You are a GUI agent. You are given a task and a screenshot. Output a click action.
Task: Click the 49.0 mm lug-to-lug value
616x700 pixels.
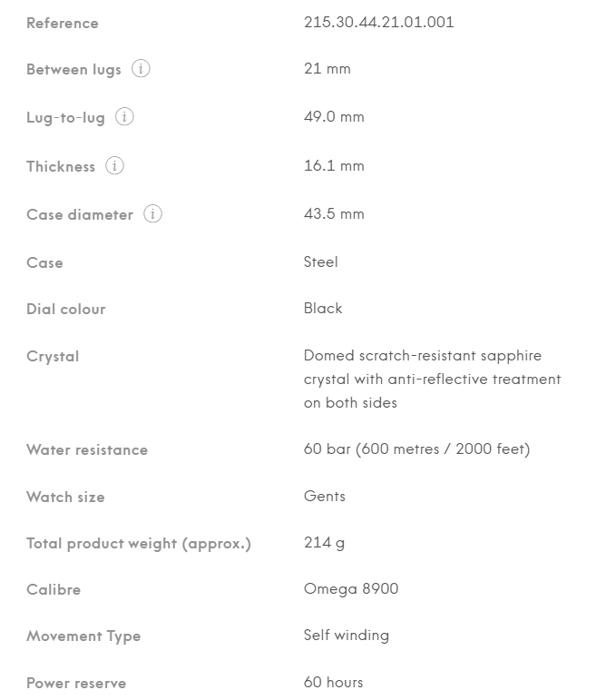click(x=333, y=117)
